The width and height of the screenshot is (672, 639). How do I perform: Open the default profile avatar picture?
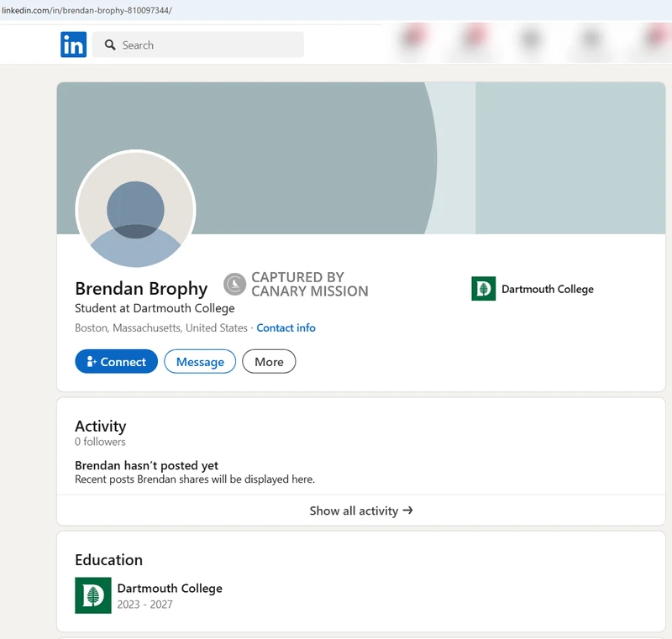click(135, 210)
